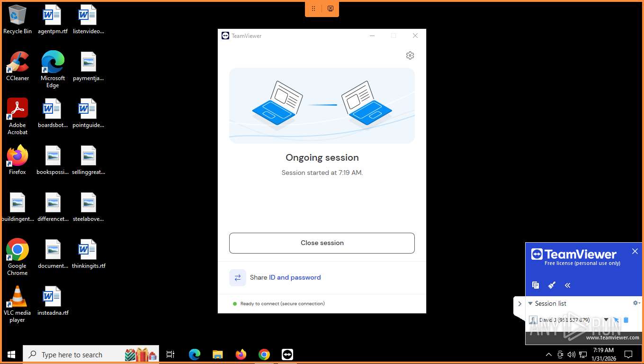Screen dimensions: 644x364
Task: Select the paymentja image file
Action: click(x=89, y=66)
